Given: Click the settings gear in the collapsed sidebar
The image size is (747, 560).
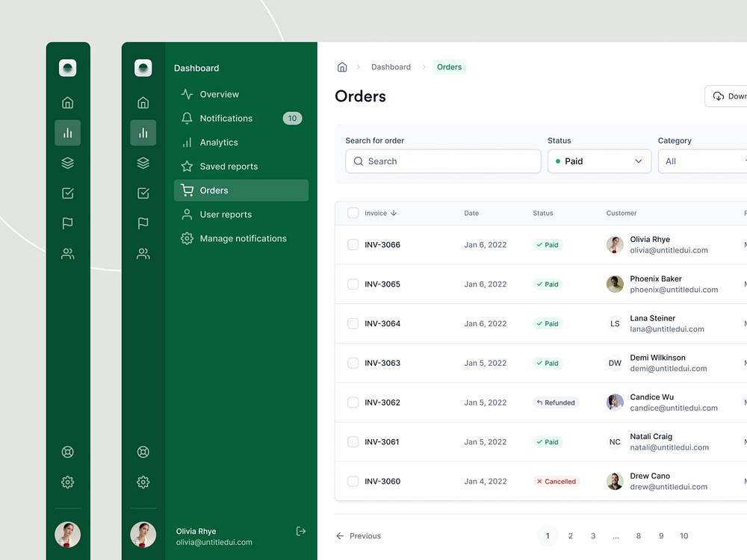Looking at the screenshot, I should (x=68, y=482).
